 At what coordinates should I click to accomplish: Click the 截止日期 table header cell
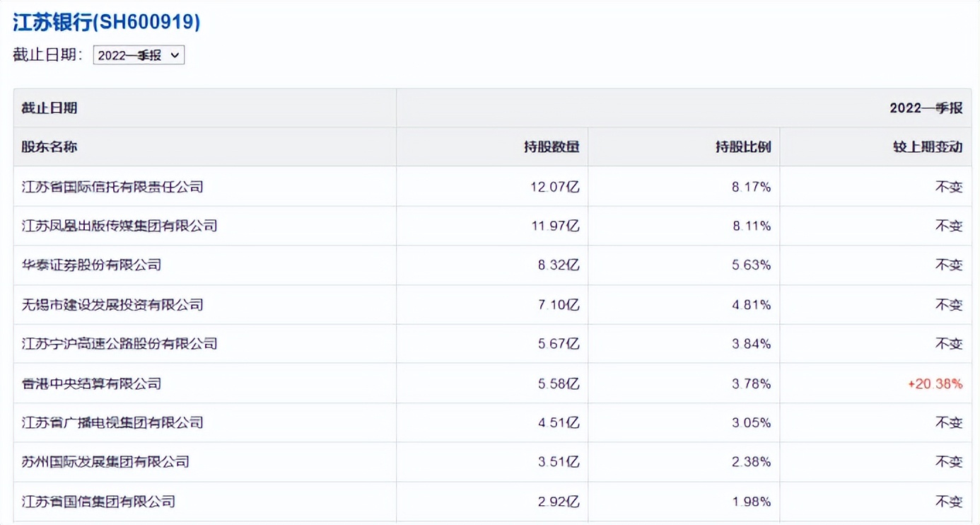click(x=49, y=108)
